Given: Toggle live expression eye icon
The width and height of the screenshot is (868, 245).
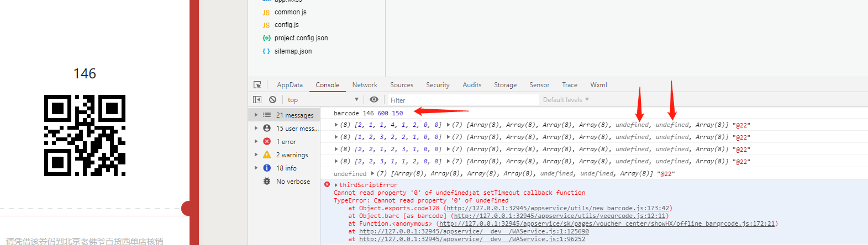Looking at the screenshot, I should (374, 100).
